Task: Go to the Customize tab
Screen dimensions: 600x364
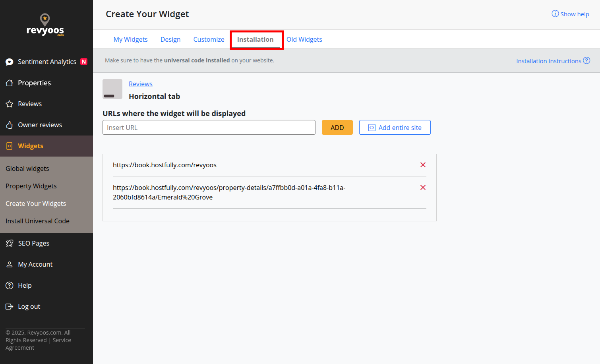Action: (x=209, y=39)
